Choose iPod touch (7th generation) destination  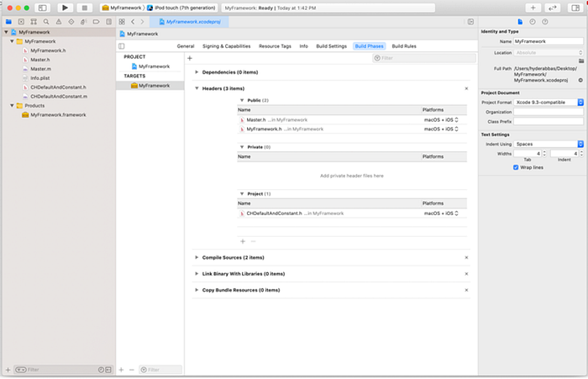182,8
